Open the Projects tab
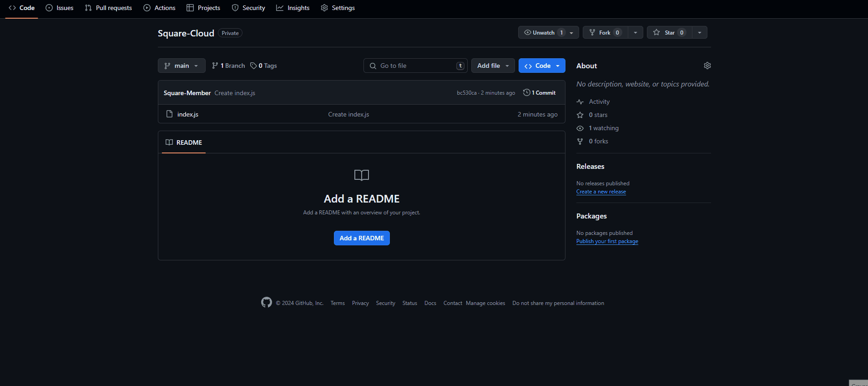 tap(203, 8)
